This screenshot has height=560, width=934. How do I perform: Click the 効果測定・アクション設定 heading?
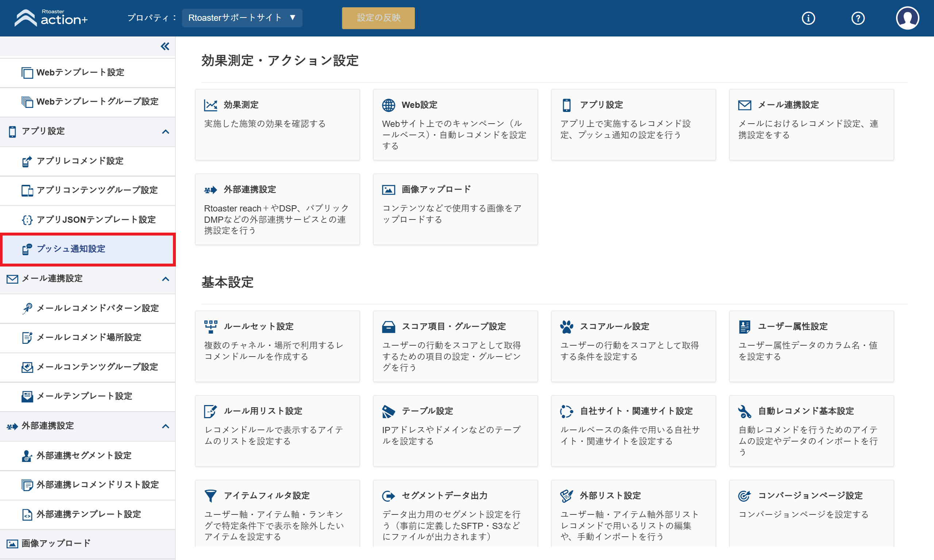click(x=280, y=61)
